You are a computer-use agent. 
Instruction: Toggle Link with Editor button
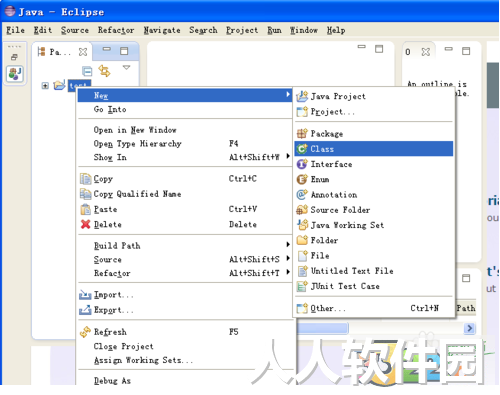coord(104,71)
